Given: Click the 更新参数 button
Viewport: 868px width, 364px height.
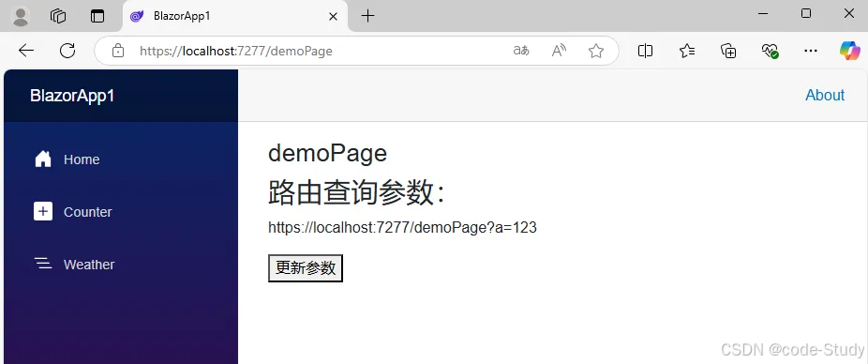Looking at the screenshot, I should click(306, 268).
